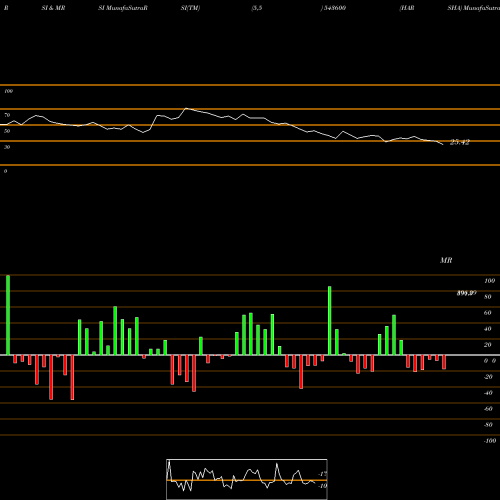
Task: Click the RSI current value label 25.42
Action: 460,142
